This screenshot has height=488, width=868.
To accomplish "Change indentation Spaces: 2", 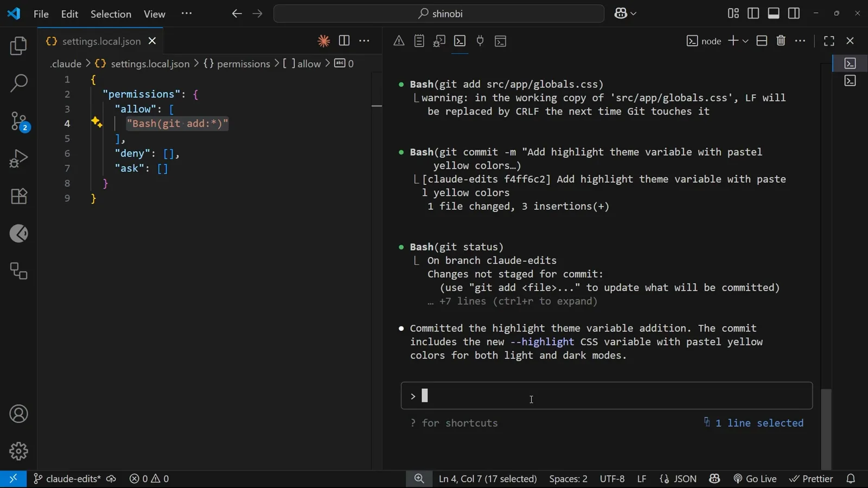I will tap(568, 479).
